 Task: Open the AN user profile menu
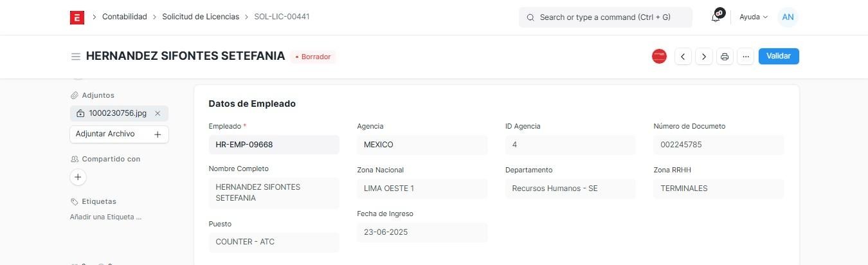click(788, 17)
